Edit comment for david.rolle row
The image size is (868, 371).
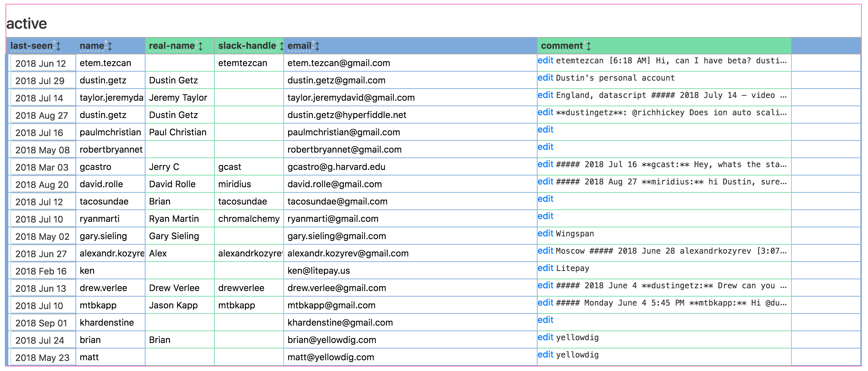pos(546,182)
